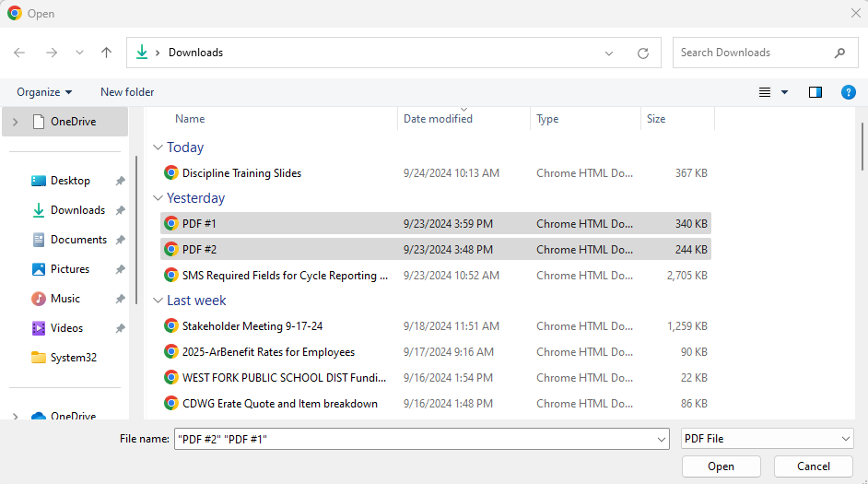Image resolution: width=868 pixels, height=484 pixels.
Task: Click the pin icon beside Documents
Action: 120,240
